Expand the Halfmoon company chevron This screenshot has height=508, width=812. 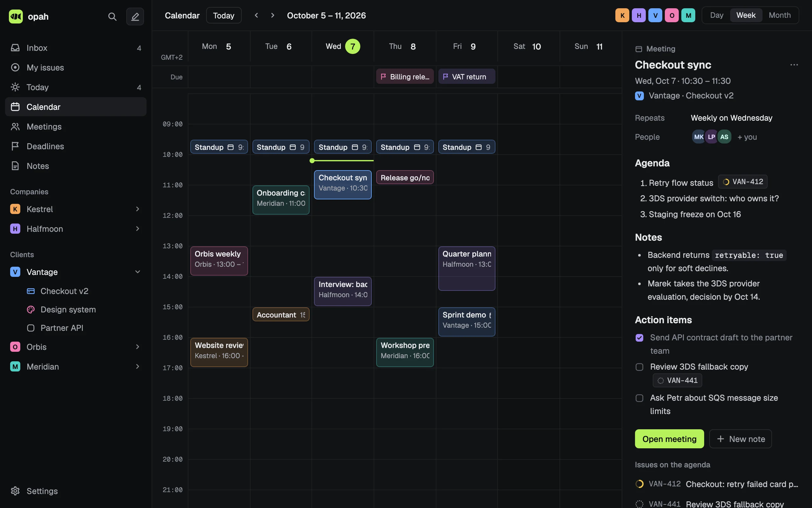[x=137, y=229]
